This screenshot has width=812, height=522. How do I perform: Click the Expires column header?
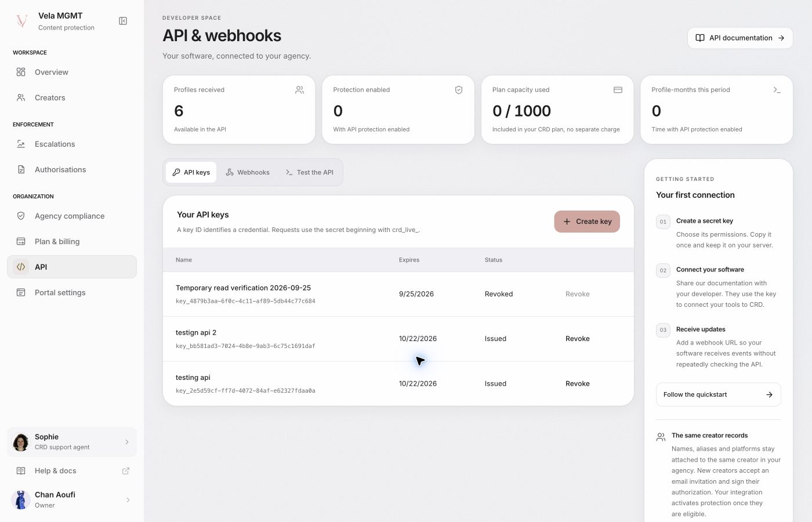click(x=409, y=260)
